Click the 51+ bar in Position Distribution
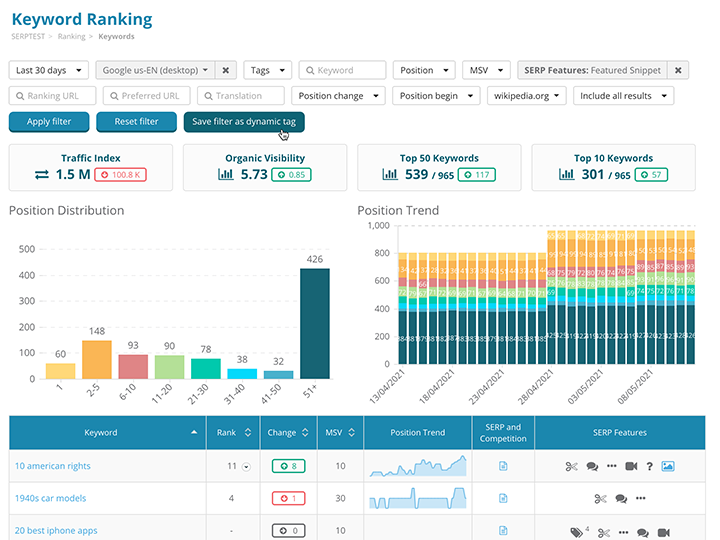 tap(315, 324)
